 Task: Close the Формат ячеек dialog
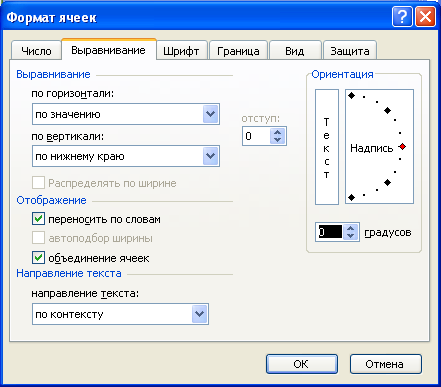tap(425, 16)
